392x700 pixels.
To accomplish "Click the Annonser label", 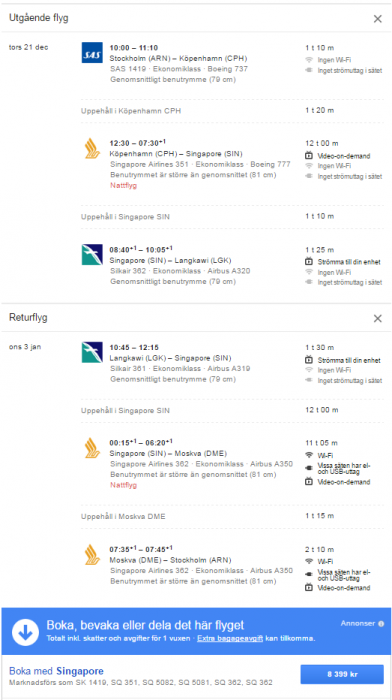I will [x=359, y=624].
